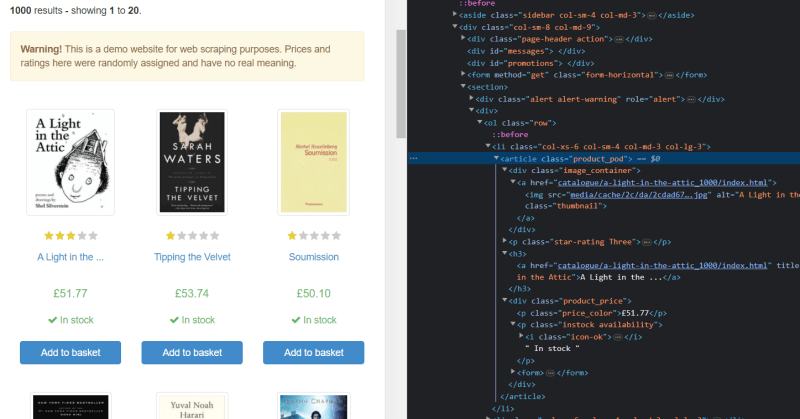Collapse the li col-xs-6 element node

(x=488, y=146)
